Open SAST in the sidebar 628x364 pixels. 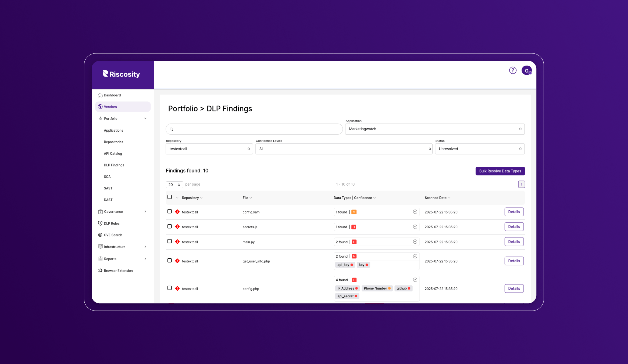(108, 188)
